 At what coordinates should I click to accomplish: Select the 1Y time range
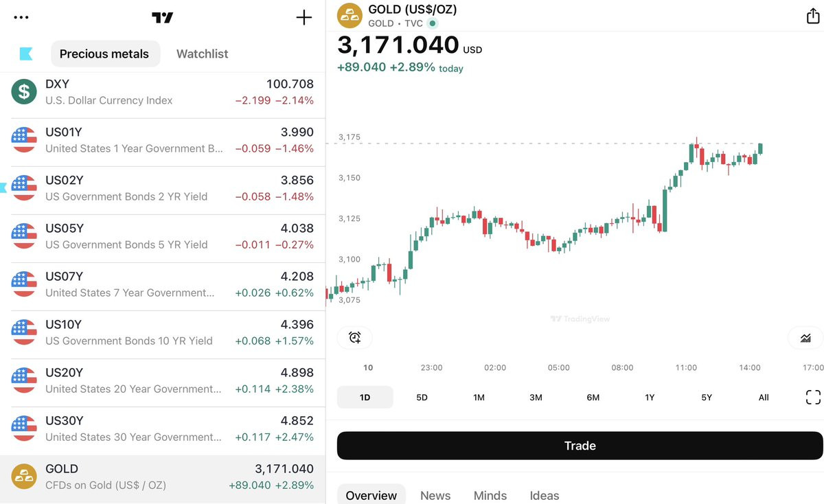[x=650, y=397]
